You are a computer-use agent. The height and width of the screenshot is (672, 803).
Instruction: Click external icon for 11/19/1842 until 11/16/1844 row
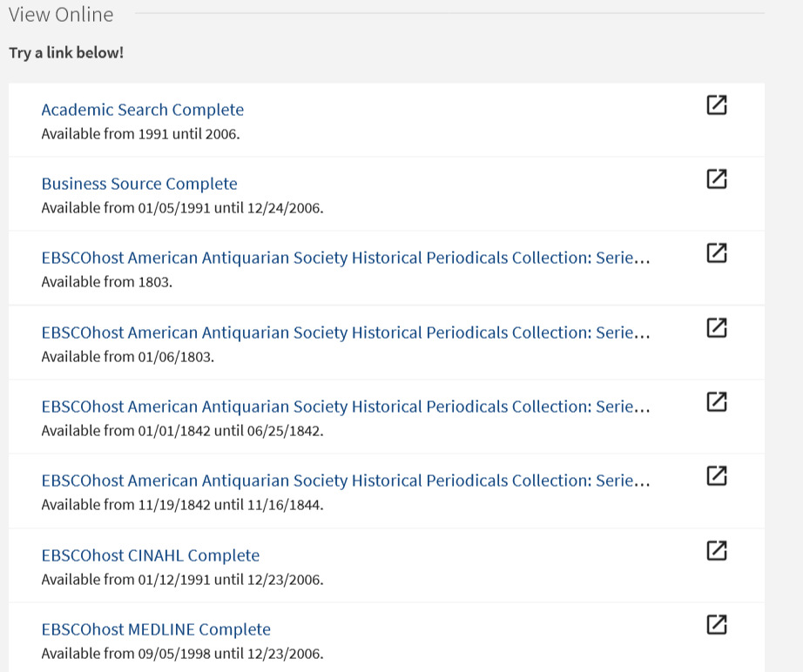[716, 476]
